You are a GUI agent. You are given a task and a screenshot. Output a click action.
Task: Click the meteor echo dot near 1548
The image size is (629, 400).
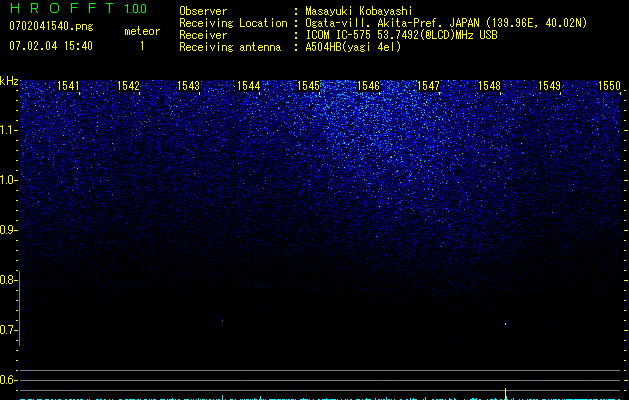point(505,324)
